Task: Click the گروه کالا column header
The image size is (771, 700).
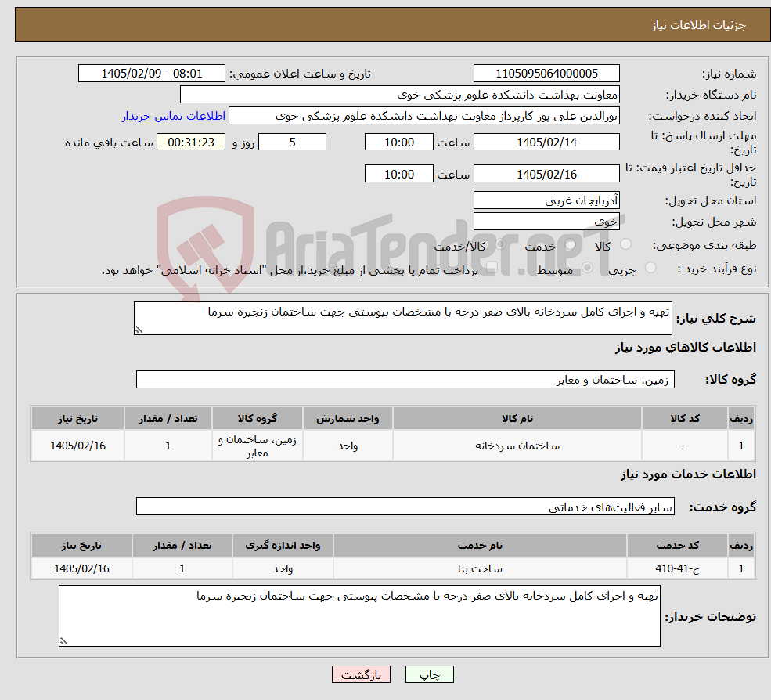Action: (x=258, y=419)
